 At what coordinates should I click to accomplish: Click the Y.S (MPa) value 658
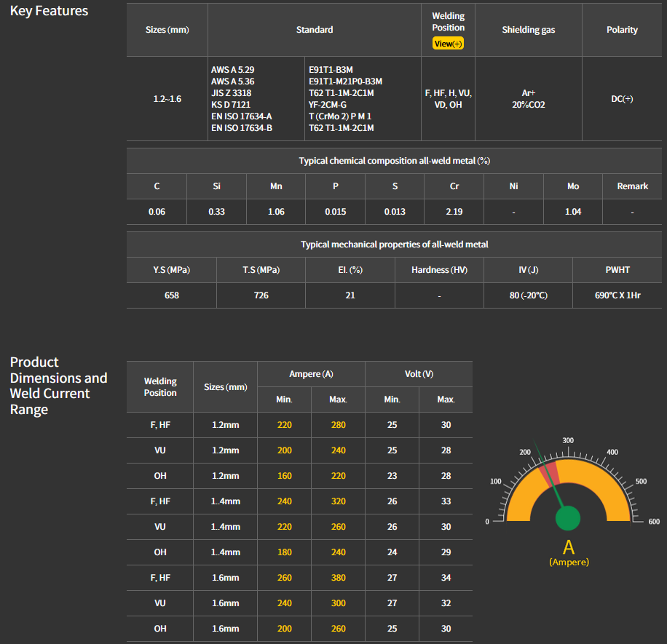(x=171, y=295)
